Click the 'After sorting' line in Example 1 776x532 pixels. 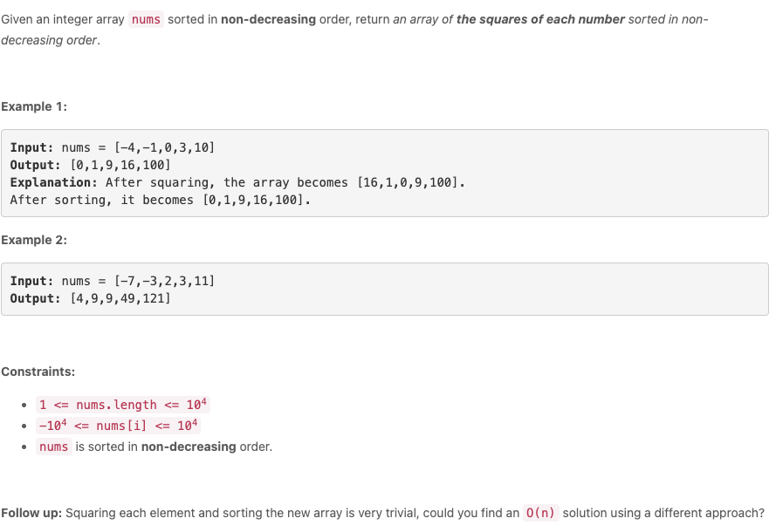(x=161, y=200)
